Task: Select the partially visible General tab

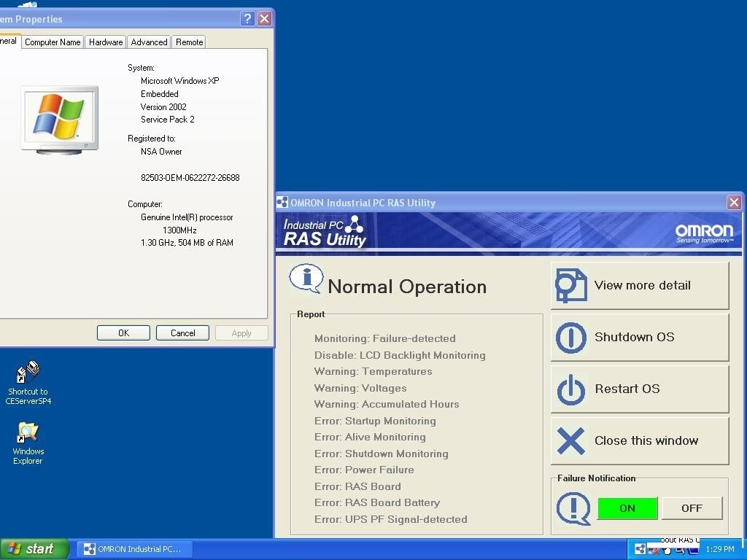Action: click(x=9, y=41)
